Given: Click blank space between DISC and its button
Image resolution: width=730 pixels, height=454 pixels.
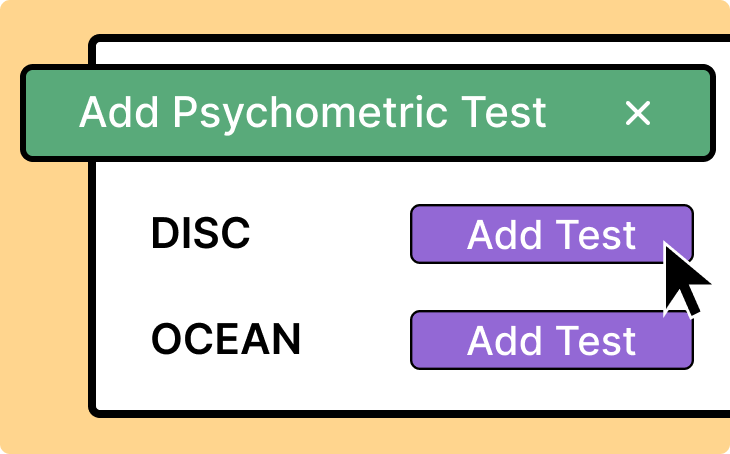Looking at the screenshot, I should click(330, 235).
